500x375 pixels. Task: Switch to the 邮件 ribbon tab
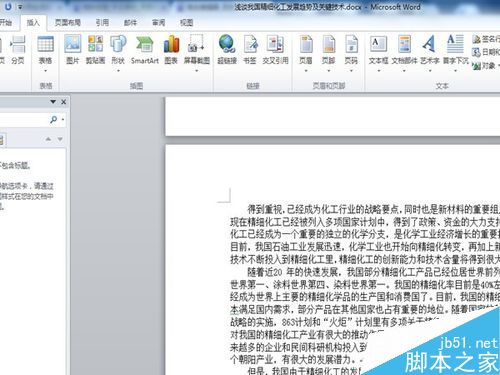tap(130, 22)
